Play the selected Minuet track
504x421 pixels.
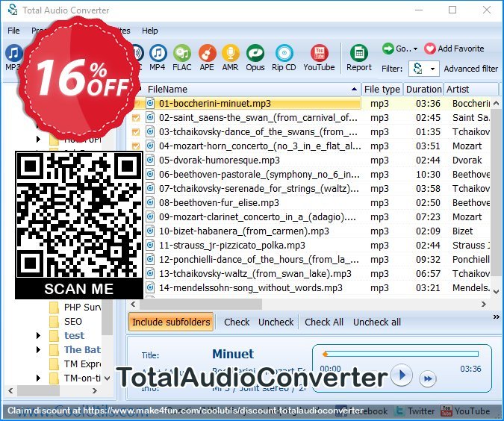point(402,375)
